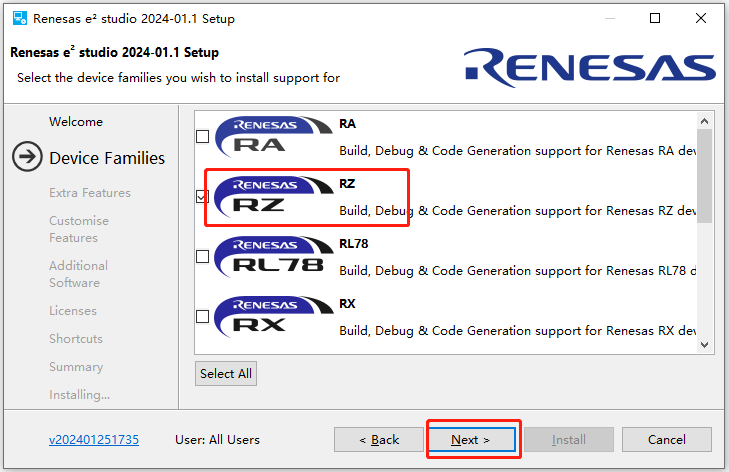Screen dimensions: 729x472
Task: Click the Renesas RX family logo
Action: 272,316
